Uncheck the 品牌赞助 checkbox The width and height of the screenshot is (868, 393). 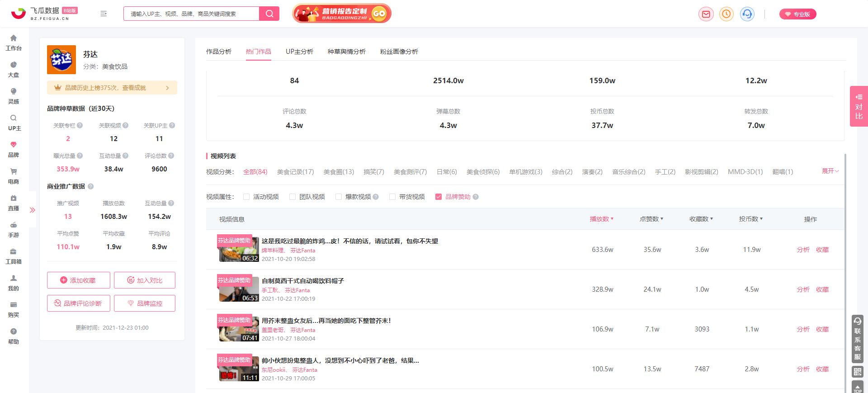pyautogui.click(x=439, y=197)
